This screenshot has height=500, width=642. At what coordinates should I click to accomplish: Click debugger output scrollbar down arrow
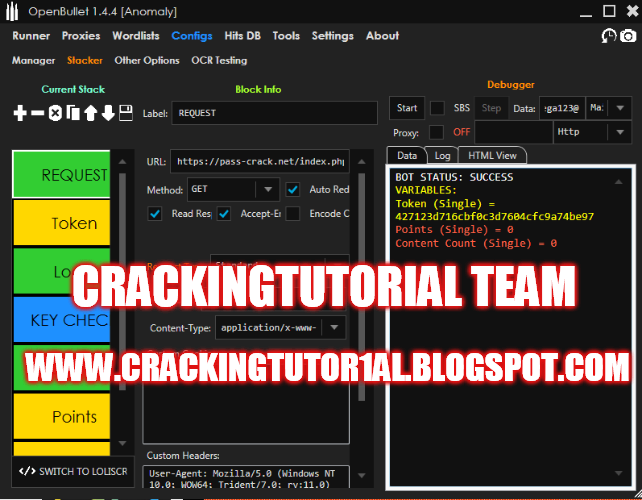click(x=619, y=473)
